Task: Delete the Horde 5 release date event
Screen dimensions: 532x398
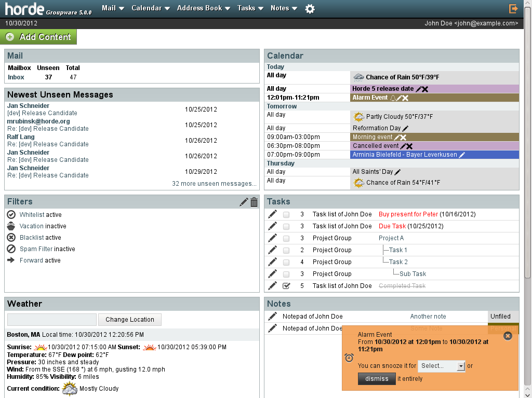Action: point(425,89)
